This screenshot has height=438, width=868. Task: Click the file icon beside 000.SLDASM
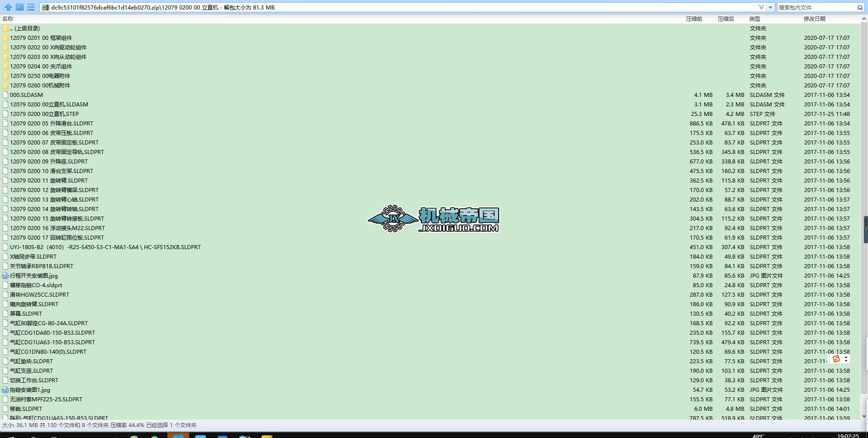point(5,95)
